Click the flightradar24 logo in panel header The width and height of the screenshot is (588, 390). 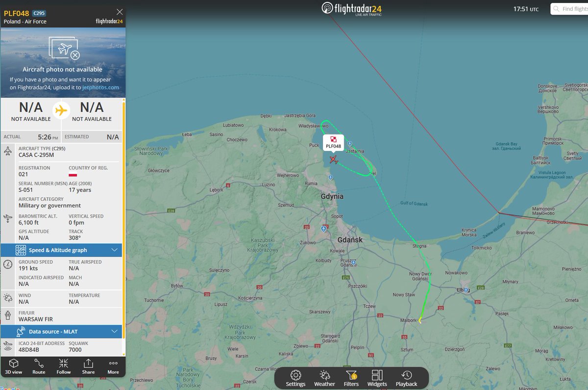(x=109, y=22)
